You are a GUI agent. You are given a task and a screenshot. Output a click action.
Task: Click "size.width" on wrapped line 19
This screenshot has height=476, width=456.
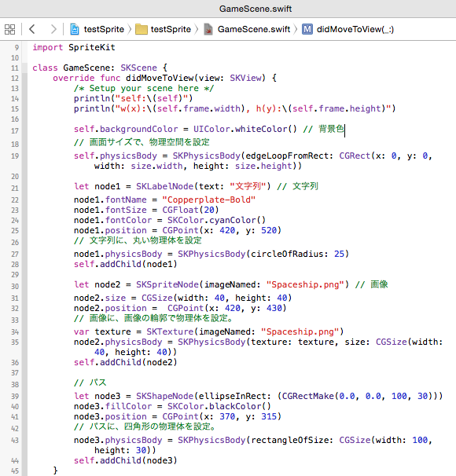156,166
